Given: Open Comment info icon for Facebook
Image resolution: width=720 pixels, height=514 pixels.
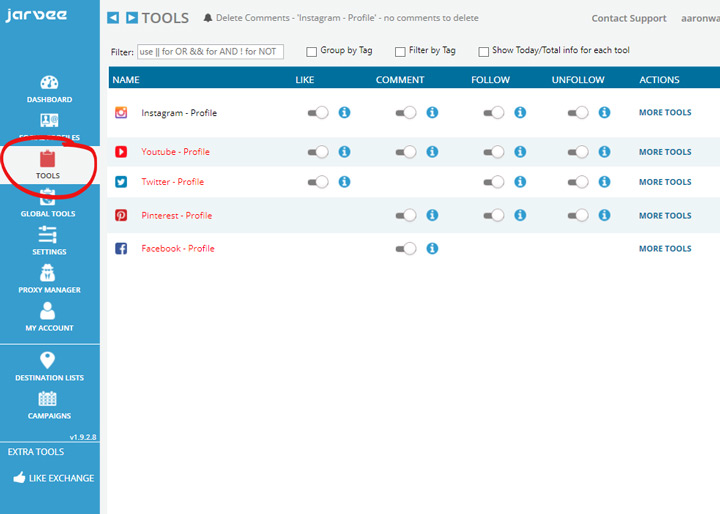Looking at the screenshot, I should click(x=432, y=249).
